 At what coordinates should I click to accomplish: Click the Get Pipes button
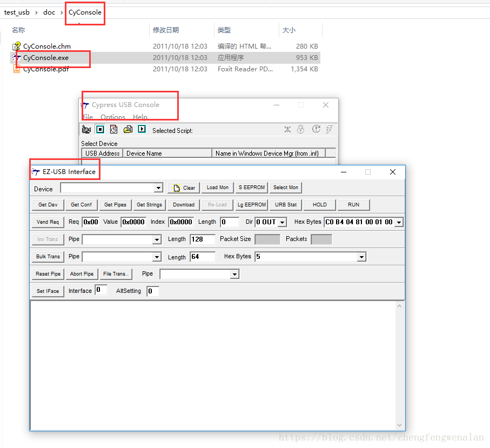(x=115, y=205)
